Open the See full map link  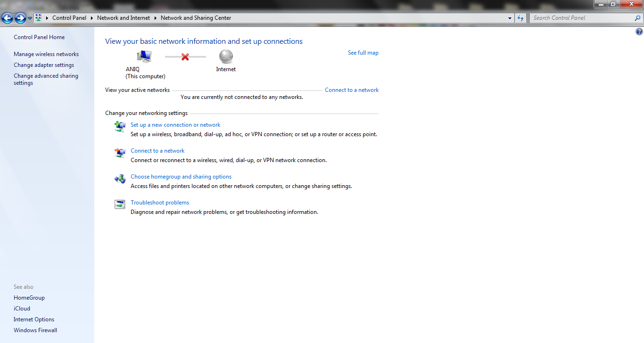pyautogui.click(x=363, y=53)
